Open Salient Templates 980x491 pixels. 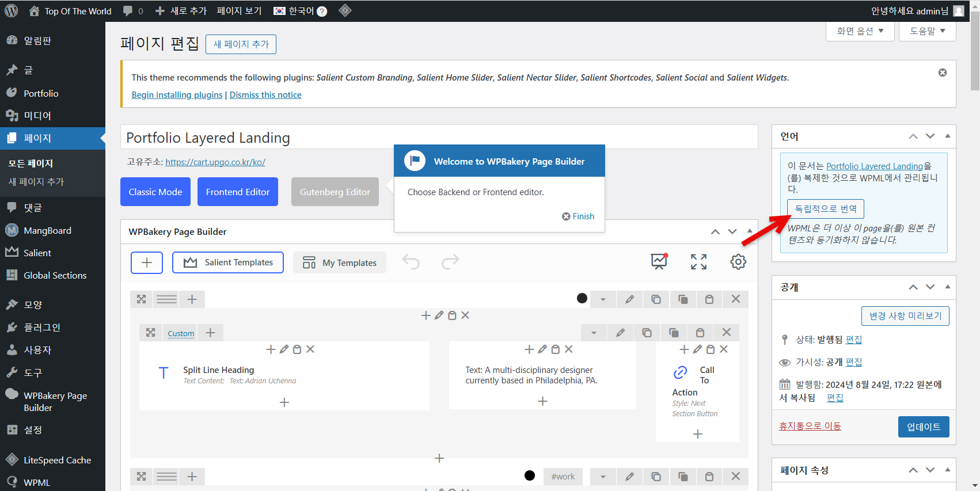coord(228,262)
